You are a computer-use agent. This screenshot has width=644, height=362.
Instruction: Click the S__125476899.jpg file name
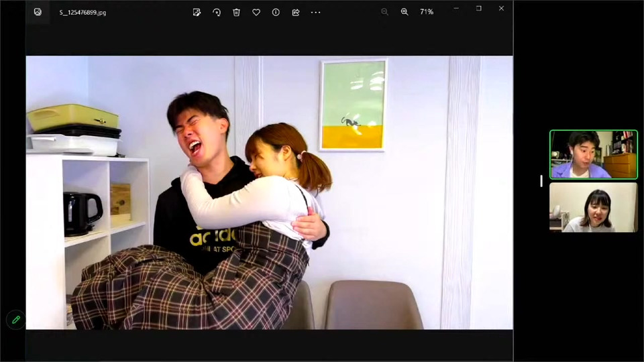83,12
